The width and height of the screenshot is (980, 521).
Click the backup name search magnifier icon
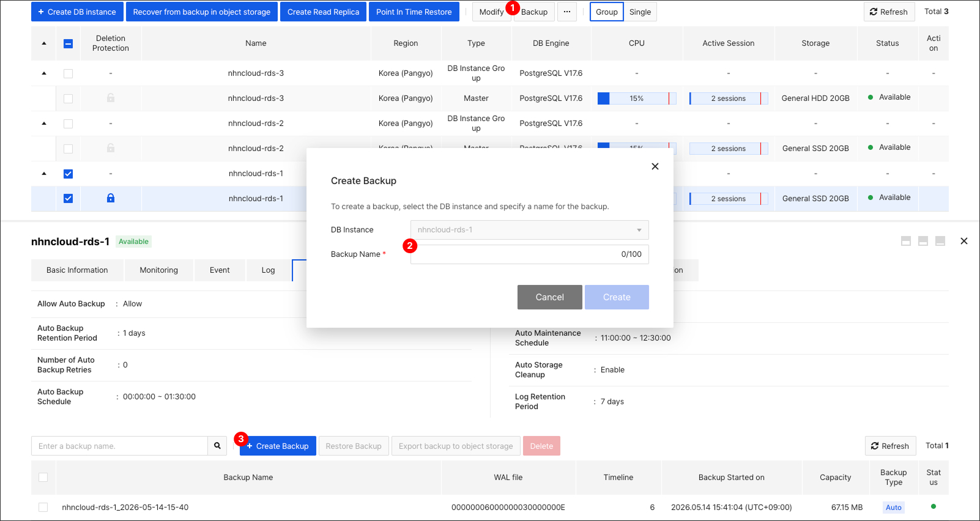[217, 446]
